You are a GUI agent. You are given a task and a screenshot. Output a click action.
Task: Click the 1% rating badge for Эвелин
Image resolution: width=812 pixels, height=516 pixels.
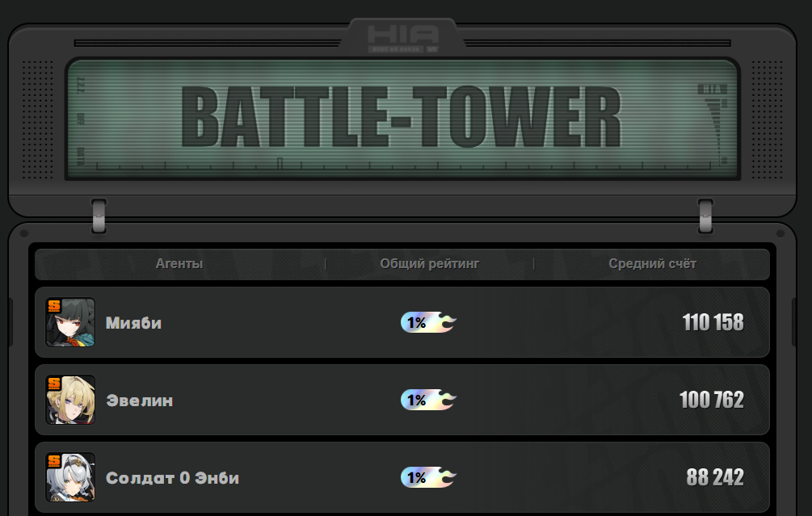click(428, 400)
